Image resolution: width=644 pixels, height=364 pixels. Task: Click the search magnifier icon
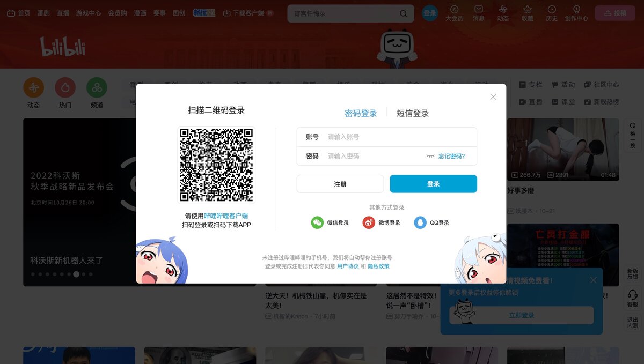[404, 13]
